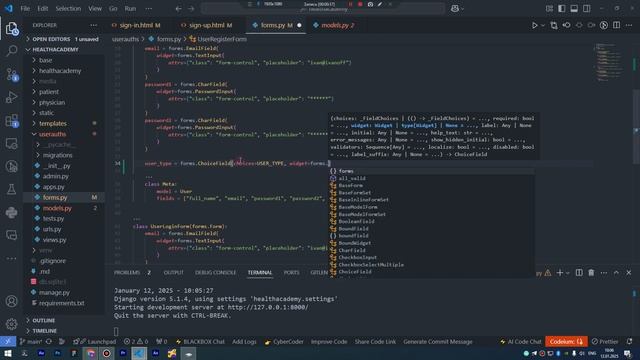Run the Python file with play button
Image resolution: width=640 pixels, height=360 pixels.
(534, 25)
